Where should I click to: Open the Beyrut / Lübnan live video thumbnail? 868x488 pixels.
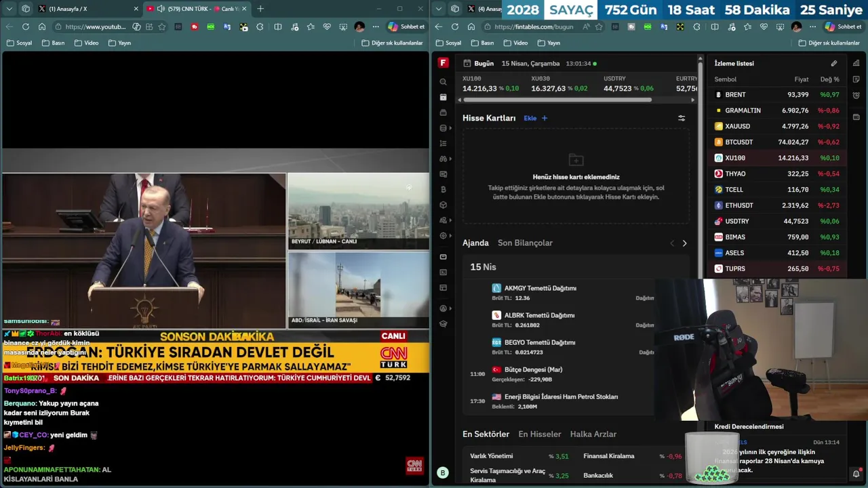(358, 211)
